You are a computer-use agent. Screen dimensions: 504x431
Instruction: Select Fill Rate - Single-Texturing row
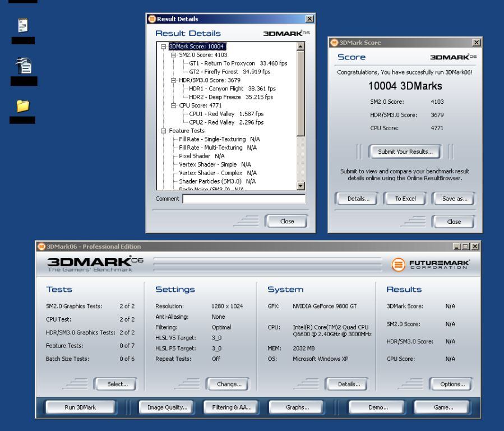point(219,139)
